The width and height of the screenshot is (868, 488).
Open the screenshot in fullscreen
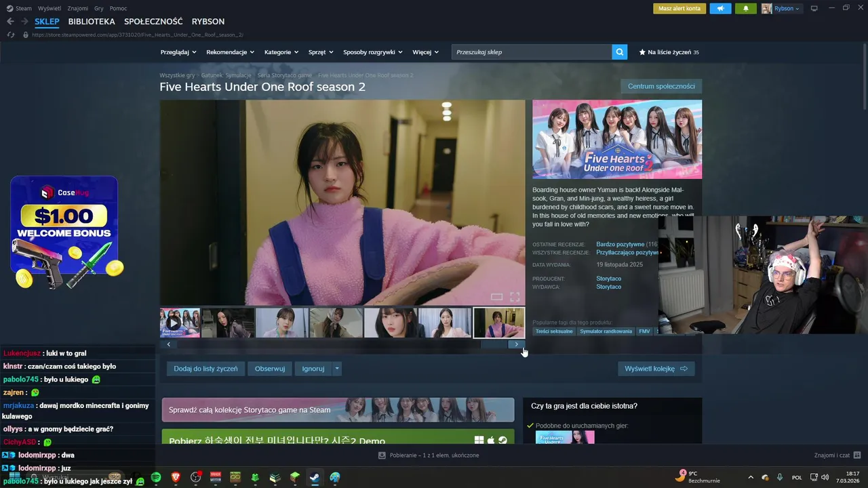(x=515, y=296)
